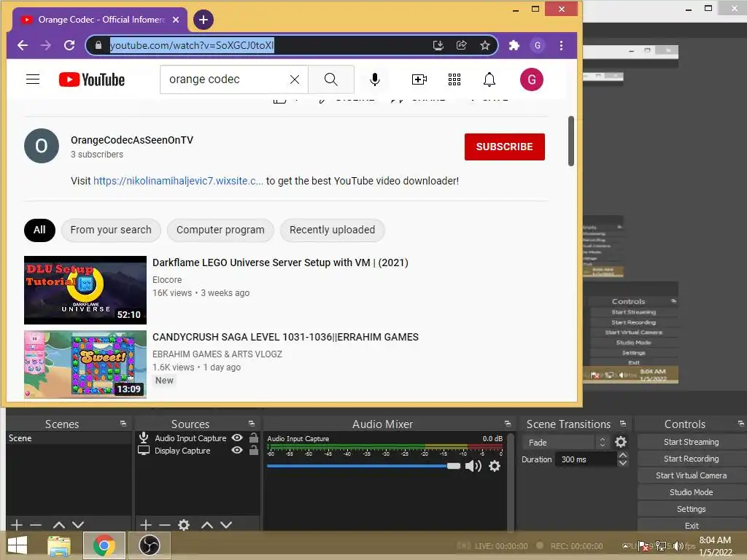
Task: Select Scene in Scenes list
Action: point(69,438)
